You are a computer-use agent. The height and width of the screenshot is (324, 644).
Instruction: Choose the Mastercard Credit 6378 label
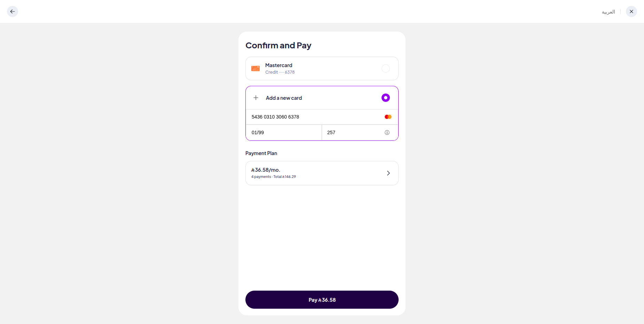(x=280, y=68)
